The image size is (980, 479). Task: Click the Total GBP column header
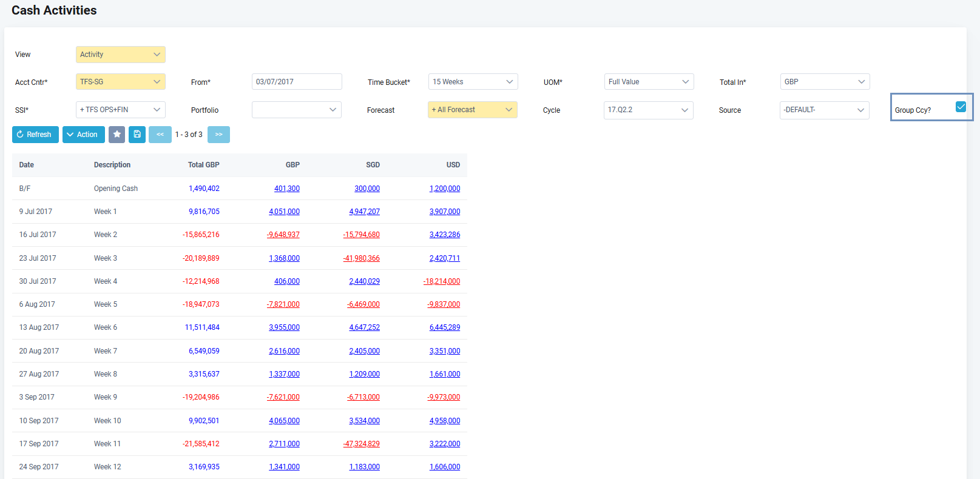pyautogui.click(x=203, y=165)
